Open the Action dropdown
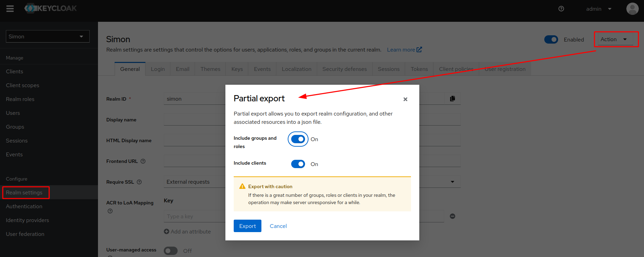 coord(615,39)
